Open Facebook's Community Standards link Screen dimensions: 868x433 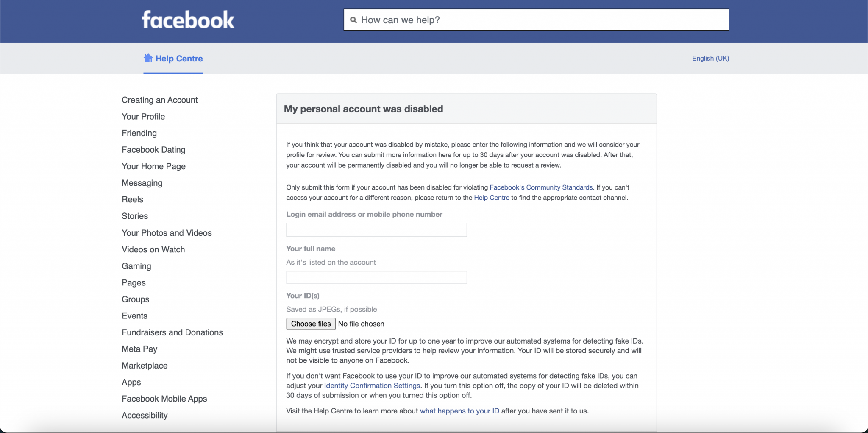[x=541, y=187]
